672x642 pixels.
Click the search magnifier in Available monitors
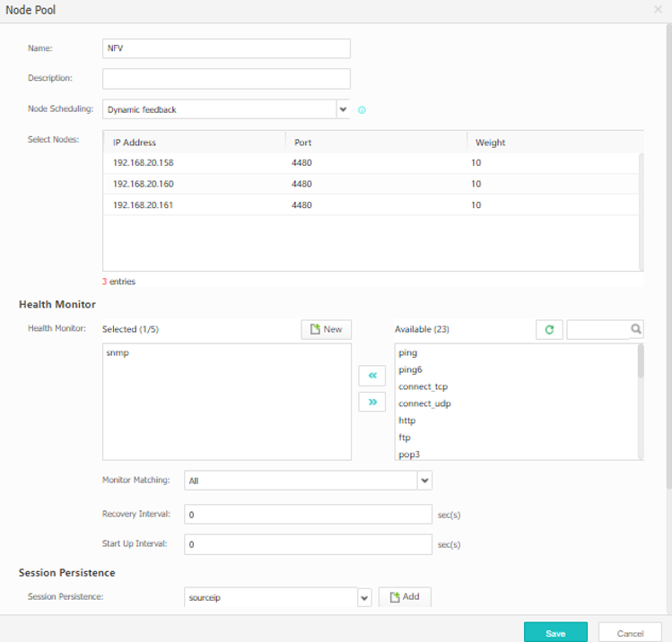coord(636,329)
